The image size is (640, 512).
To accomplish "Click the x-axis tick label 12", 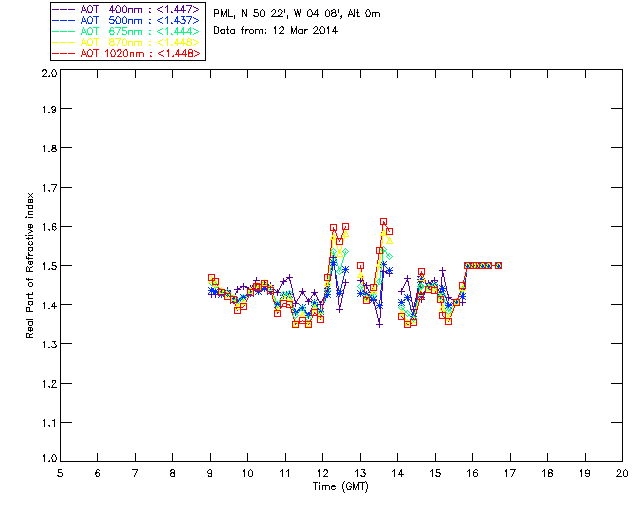I will [x=322, y=473].
